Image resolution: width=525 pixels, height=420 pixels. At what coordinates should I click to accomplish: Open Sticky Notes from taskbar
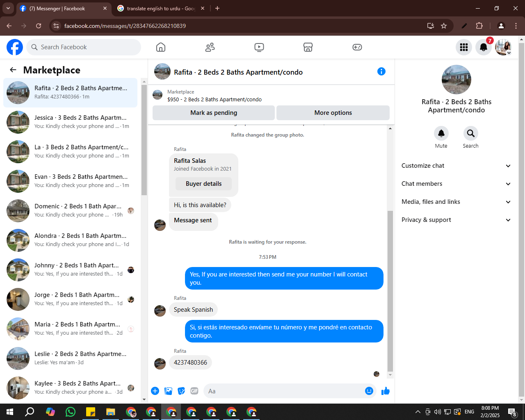(91, 412)
